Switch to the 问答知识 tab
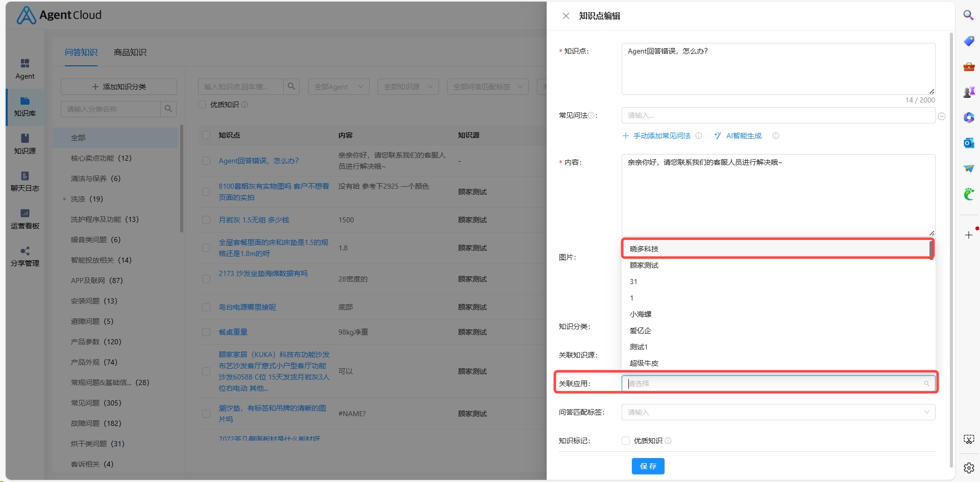The height and width of the screenshot is (482, 980). pos(81,53)
